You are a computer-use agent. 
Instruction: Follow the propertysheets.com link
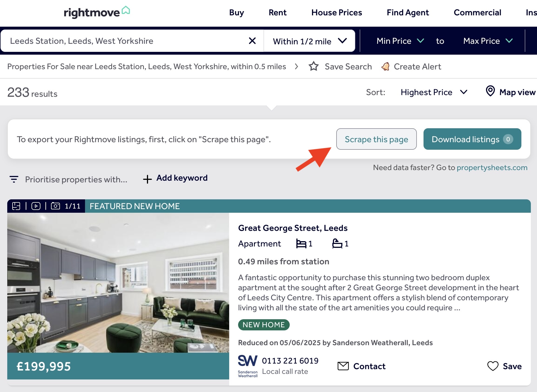(492, 168)
